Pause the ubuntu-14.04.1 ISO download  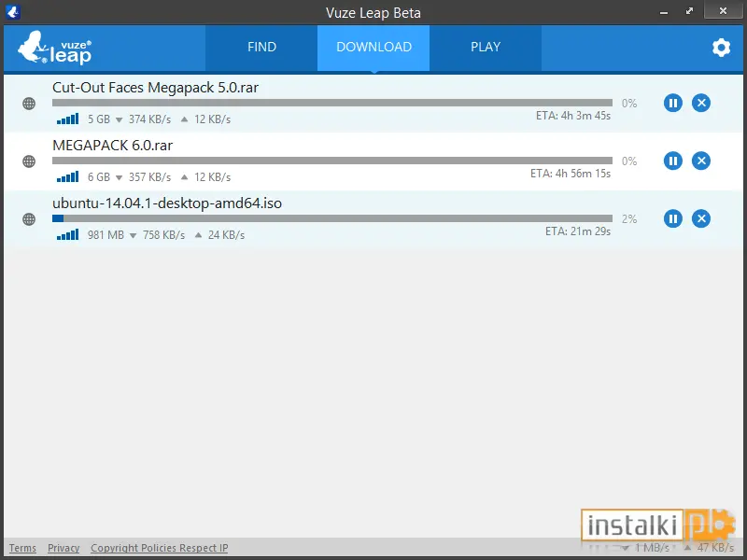pyautogui.click(x=672, y=219)
